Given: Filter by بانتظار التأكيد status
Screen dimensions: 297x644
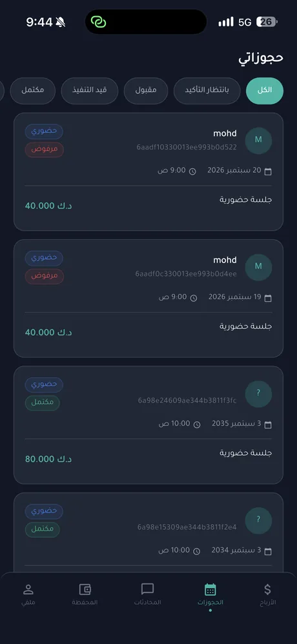Looking at the screenshot, I should 207,91.
